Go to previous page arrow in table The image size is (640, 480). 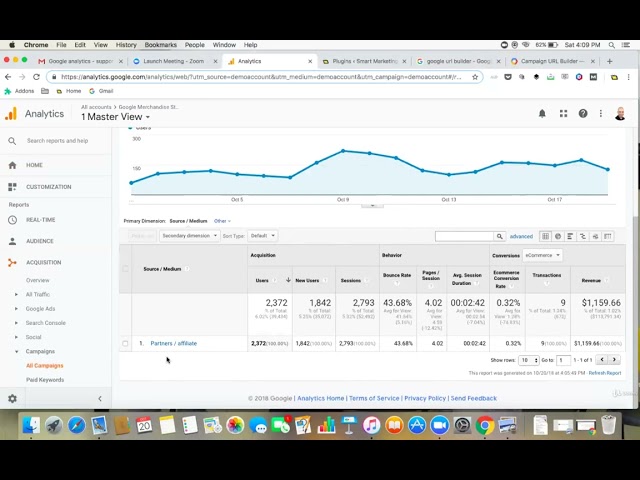(602, 360)
